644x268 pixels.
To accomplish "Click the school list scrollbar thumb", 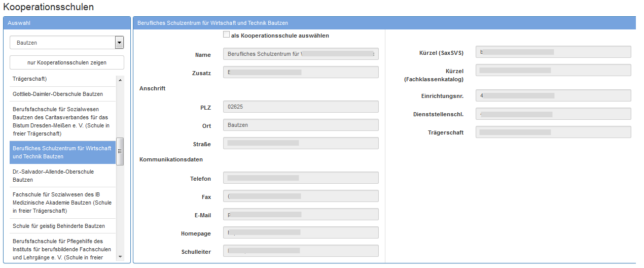I will pos(120,151).
